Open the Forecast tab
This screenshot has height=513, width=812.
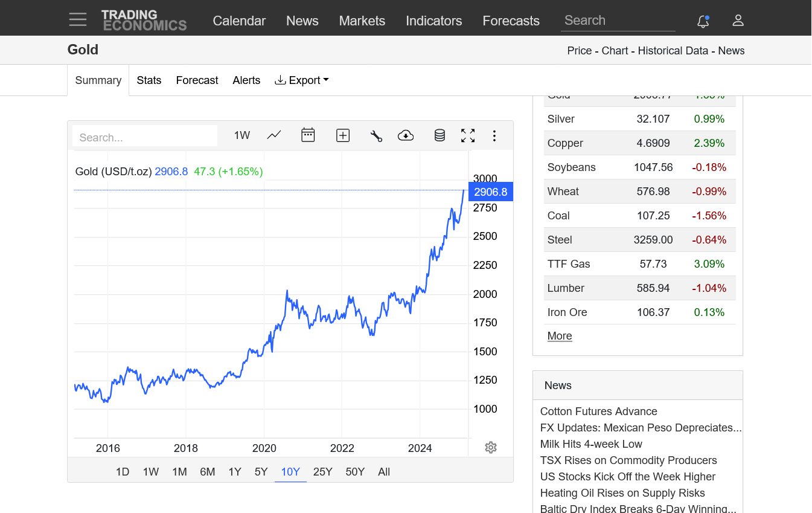point(197,80)
